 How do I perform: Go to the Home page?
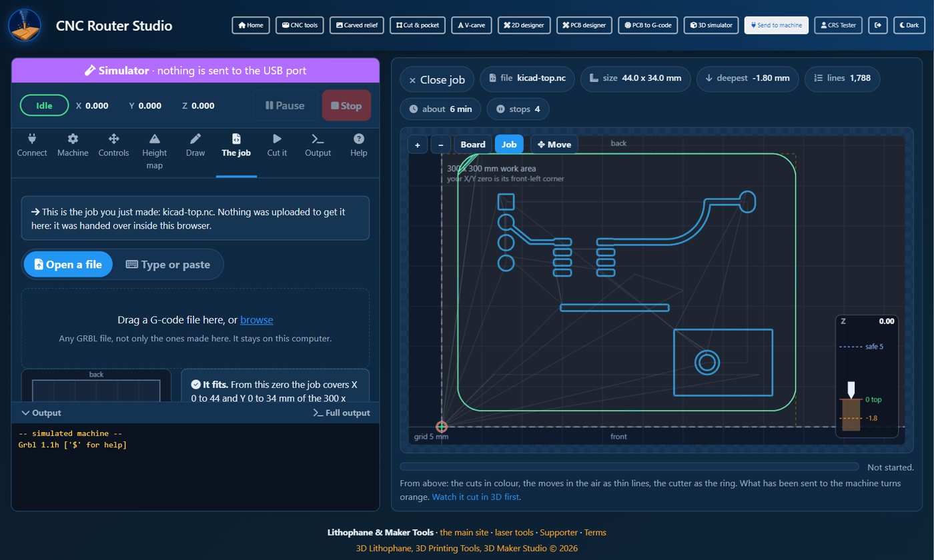coord(251,25)
